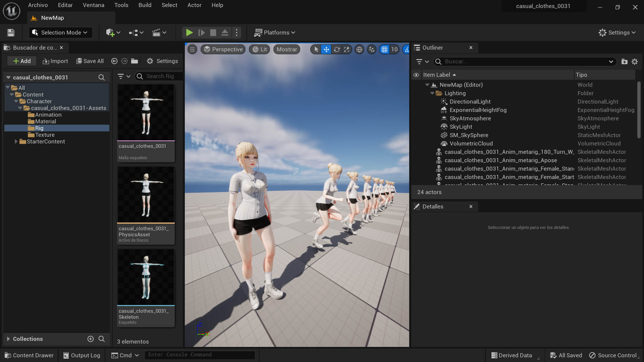Collapse the Lighting folder in Outliner
Screen dimensions: 644x362
tap(432, 93)
